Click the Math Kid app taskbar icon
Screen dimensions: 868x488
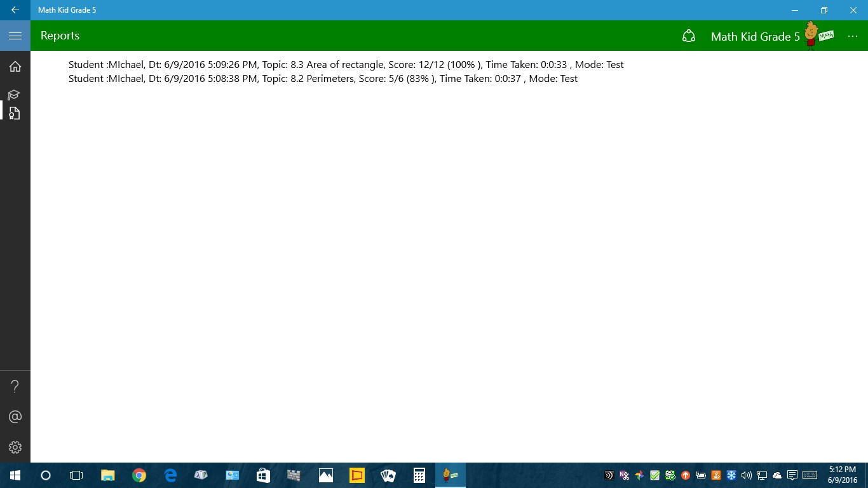tap(451, 475)
